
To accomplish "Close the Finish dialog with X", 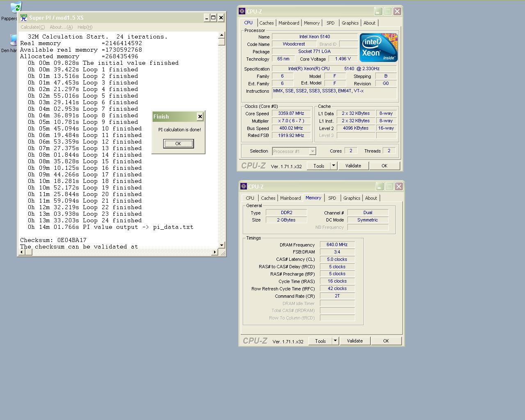I will 200,116.
